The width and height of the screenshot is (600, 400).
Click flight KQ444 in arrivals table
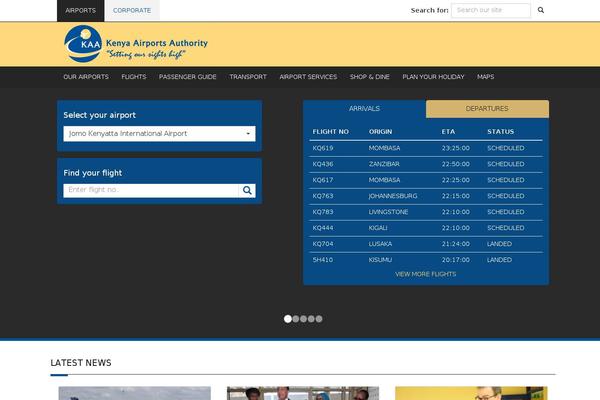point(323,228)
